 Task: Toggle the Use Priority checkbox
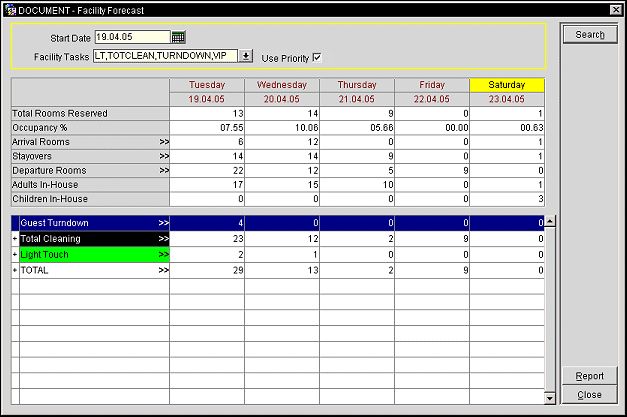[x=317, y=56]
